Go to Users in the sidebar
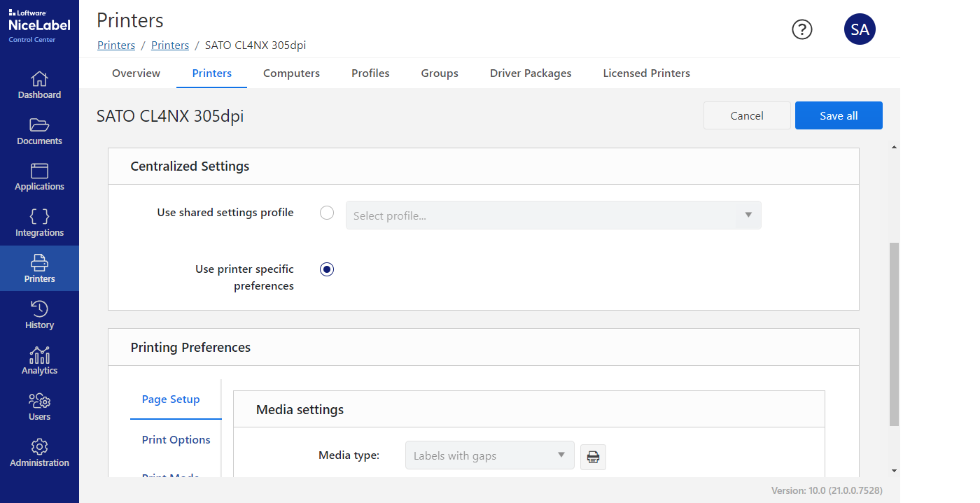Viewport: 980px width, 503px height. [39, 406]
